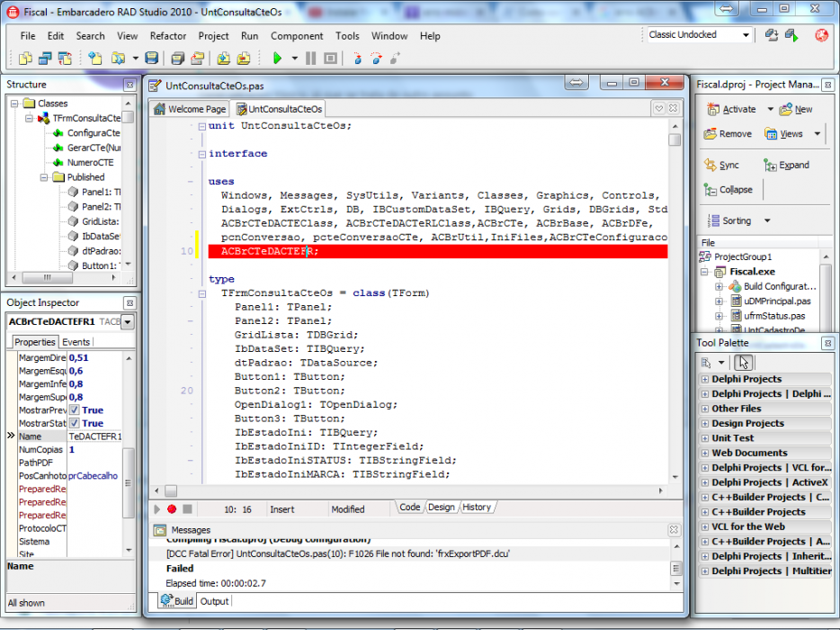Open the Events tab in Object Inspector

(x=76, y=342)
